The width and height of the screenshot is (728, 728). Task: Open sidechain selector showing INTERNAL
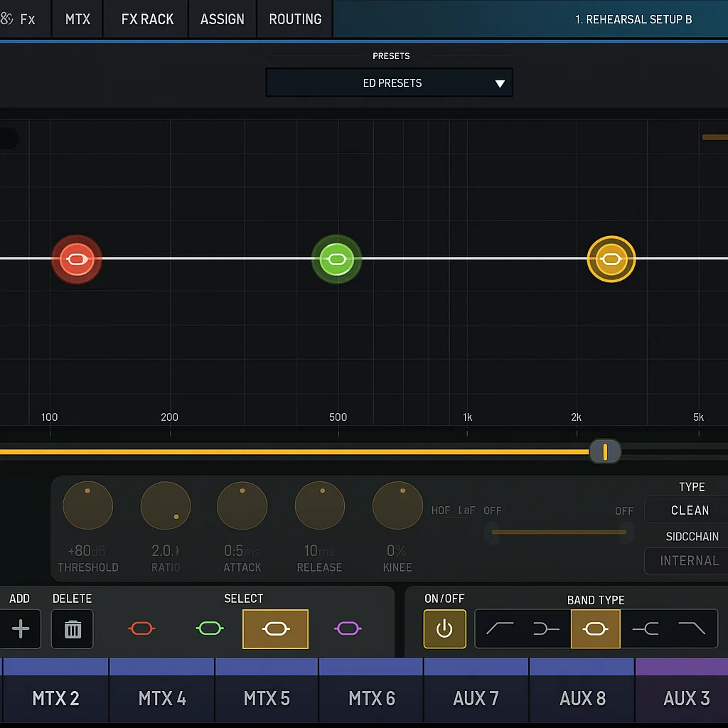tap(689, 561)
